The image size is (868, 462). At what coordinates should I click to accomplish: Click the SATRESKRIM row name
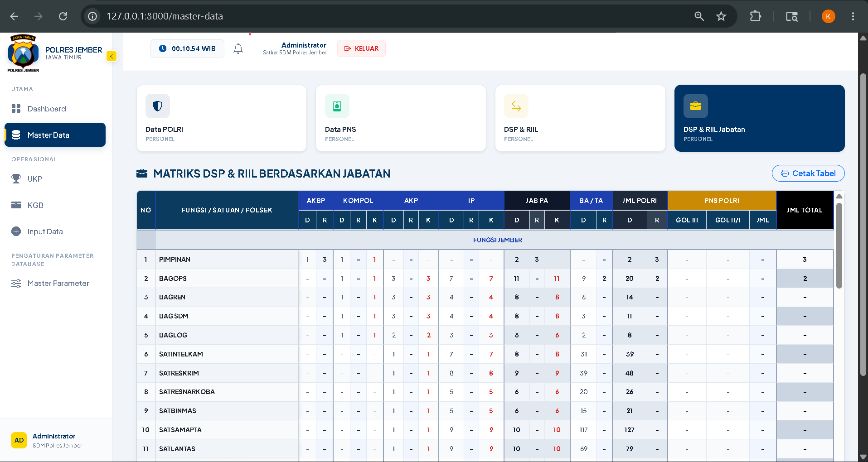179,373
